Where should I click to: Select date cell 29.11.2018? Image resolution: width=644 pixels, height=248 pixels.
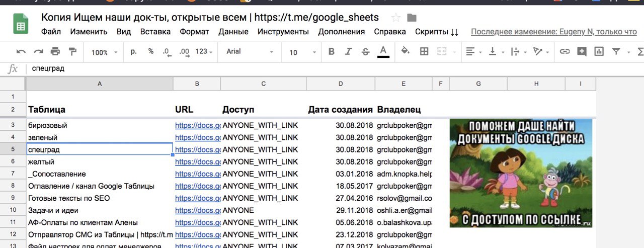click(x=341, y=210)
